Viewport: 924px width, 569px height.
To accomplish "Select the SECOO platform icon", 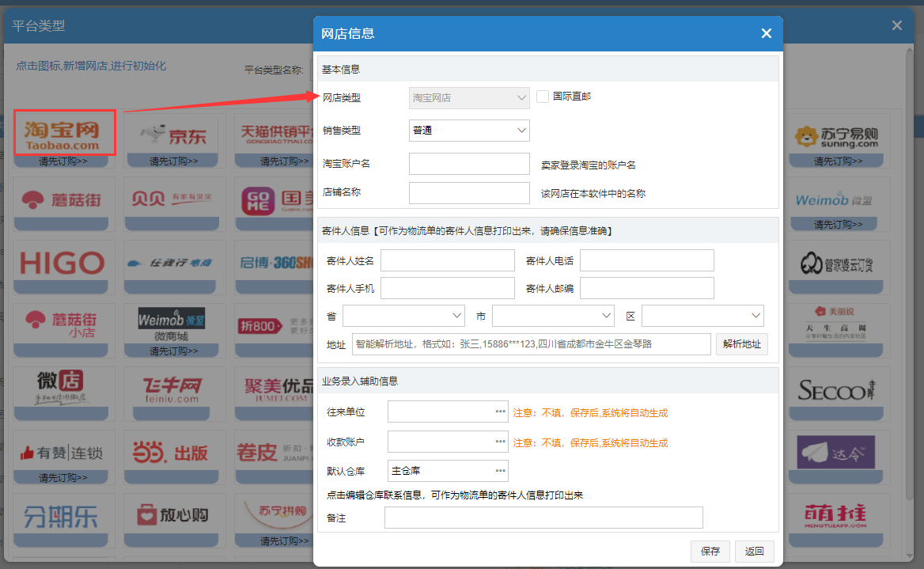I will click(835, 389).
